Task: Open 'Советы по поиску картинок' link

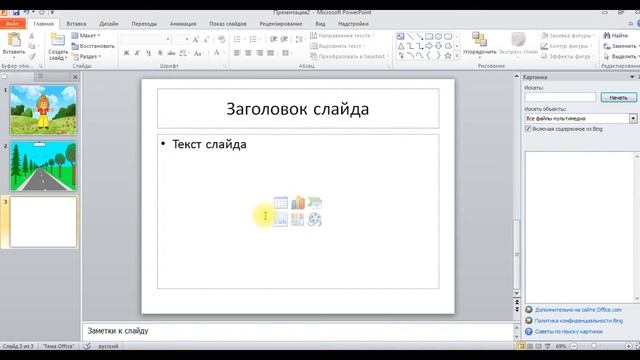Action: [x=569, y=332]
